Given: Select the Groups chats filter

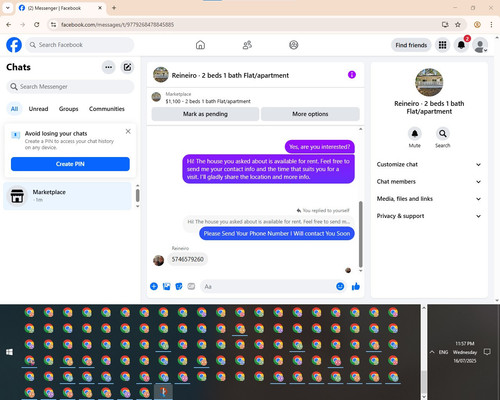Looking at the screenshot, I should click(68, 109).
